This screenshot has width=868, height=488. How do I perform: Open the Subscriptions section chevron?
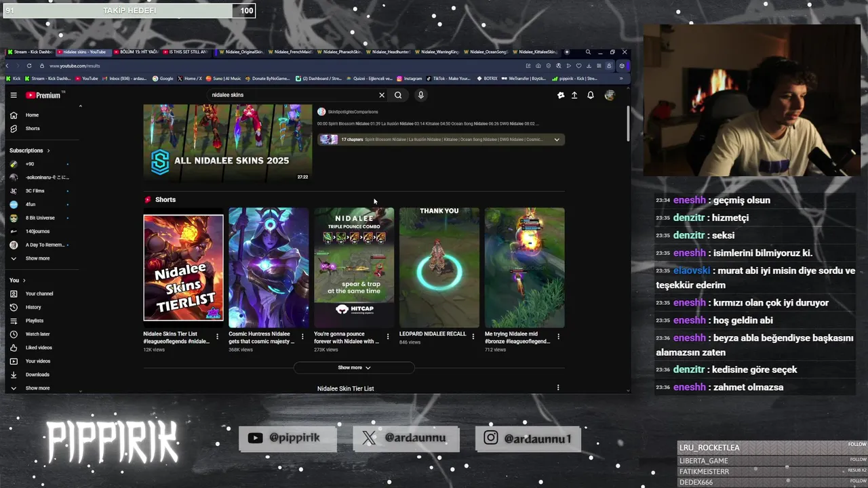coord(48,150)
